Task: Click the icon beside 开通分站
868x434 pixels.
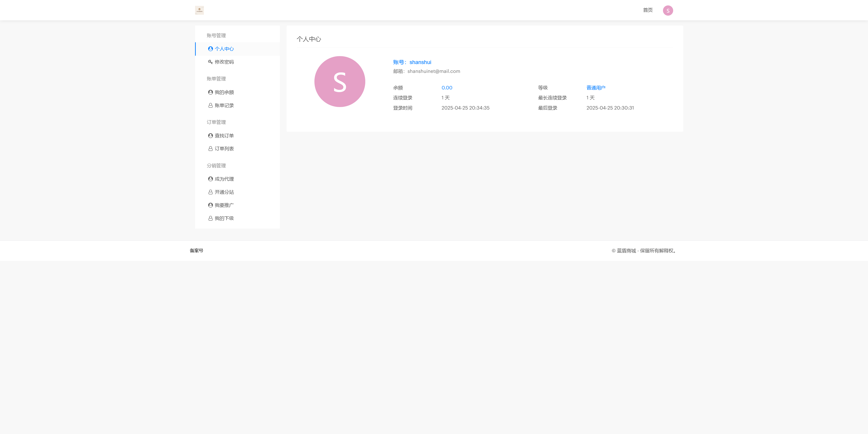Action: pos(210,192)
